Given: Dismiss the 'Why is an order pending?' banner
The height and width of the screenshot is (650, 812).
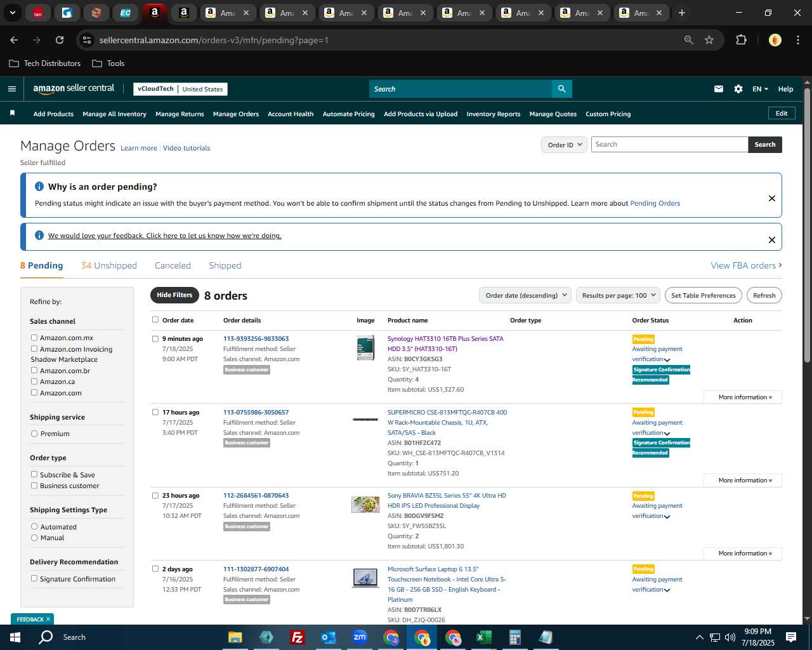Looking at the screenshot, I should pos(772,198).
